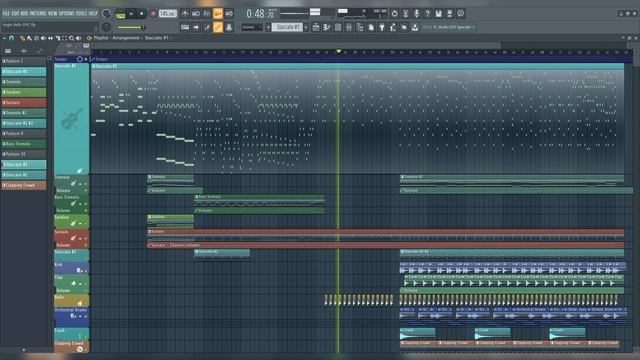Click the help question mark icon
This screenshot has width=640, height=360.
[x=427, y=13]
